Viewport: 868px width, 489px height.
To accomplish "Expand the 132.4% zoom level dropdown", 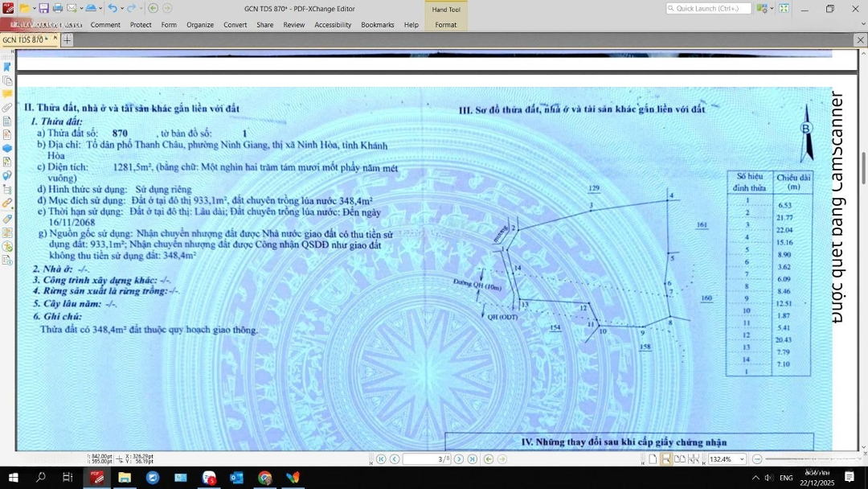I will pos(741,459).
